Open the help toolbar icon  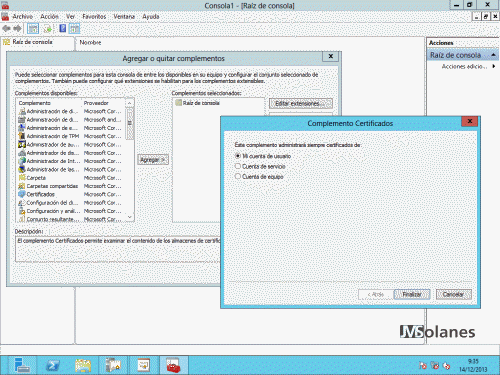62,29
